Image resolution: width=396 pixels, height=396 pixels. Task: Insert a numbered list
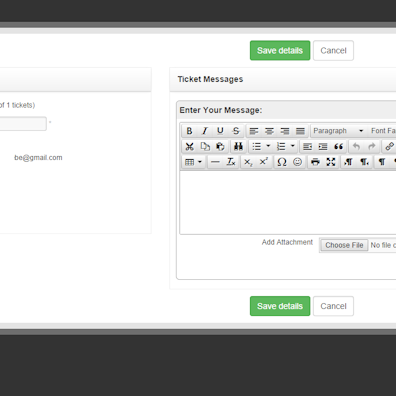[281, 146]
